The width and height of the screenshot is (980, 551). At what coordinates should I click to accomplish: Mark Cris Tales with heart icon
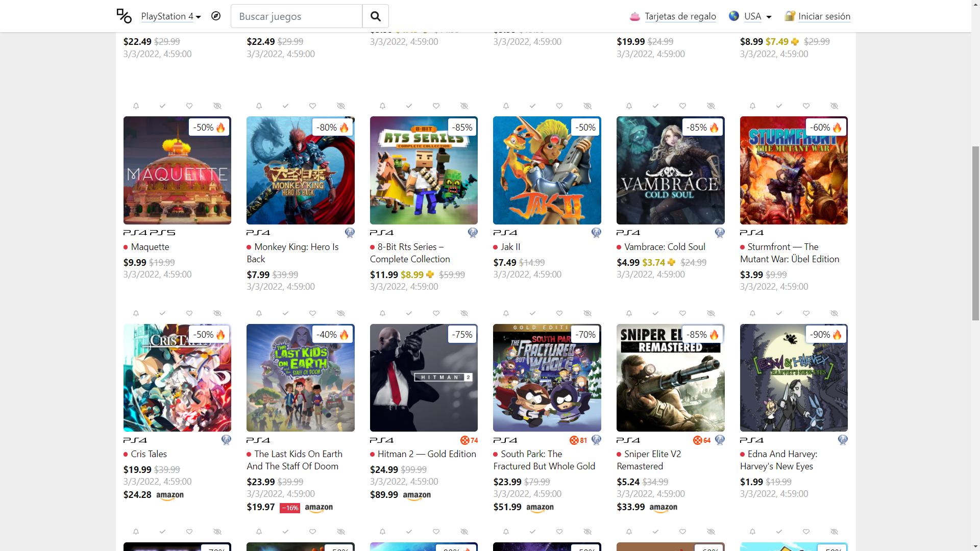189,313
